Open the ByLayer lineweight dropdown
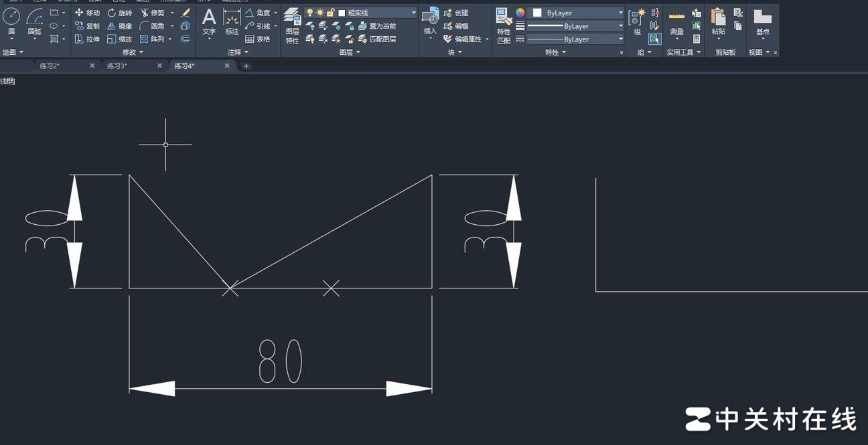The image size is (868, 445). click(575, 26)
